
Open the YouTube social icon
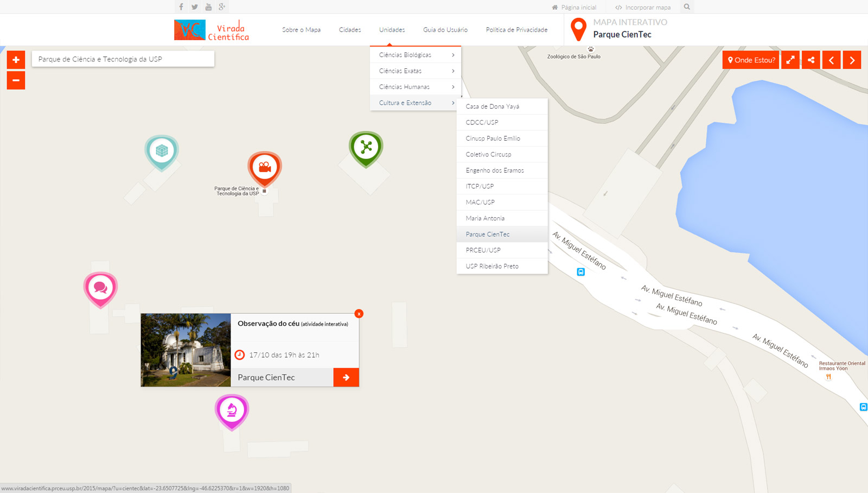[x=208, y=7]
